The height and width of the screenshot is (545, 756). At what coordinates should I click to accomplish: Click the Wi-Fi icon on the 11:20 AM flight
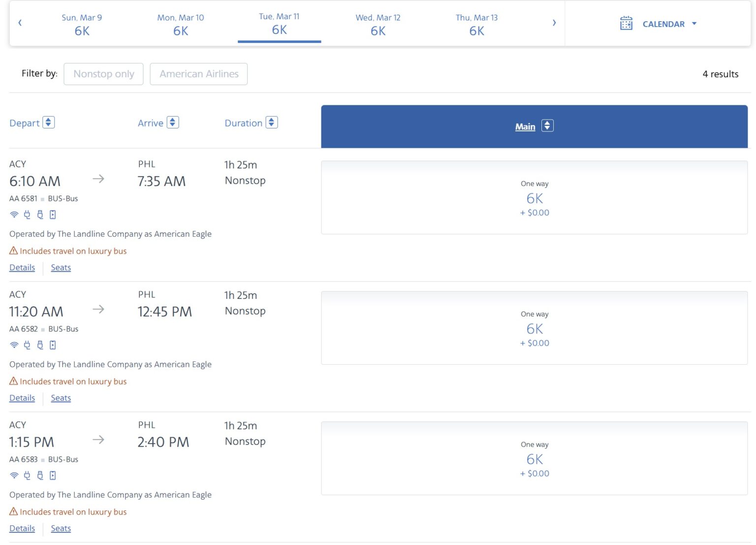tap(14, 345)
